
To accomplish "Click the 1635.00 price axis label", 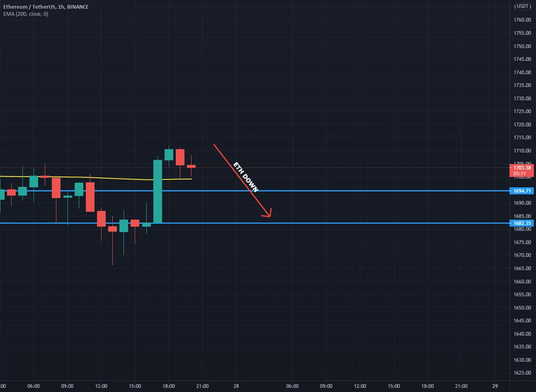I will [522, 347].
